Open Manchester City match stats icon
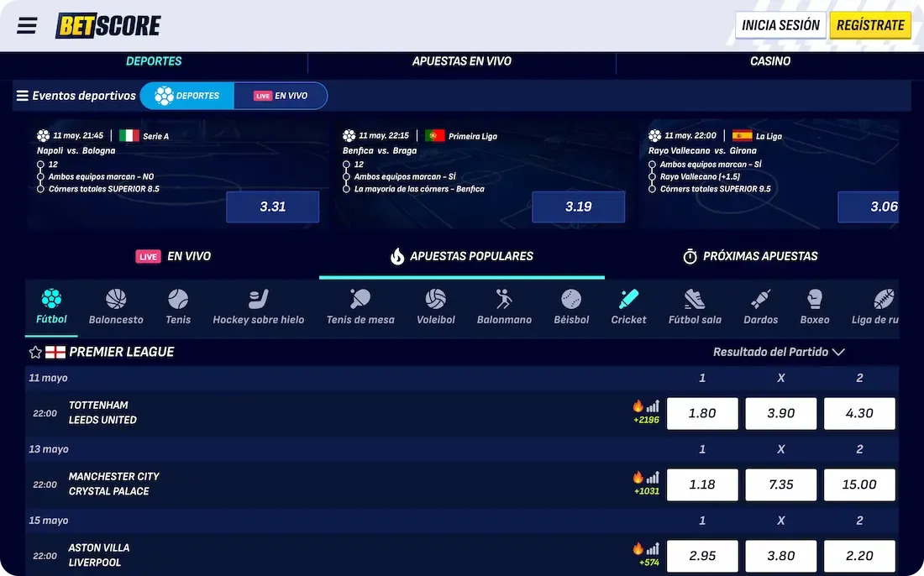924x576 pixels. pos(653,477)
